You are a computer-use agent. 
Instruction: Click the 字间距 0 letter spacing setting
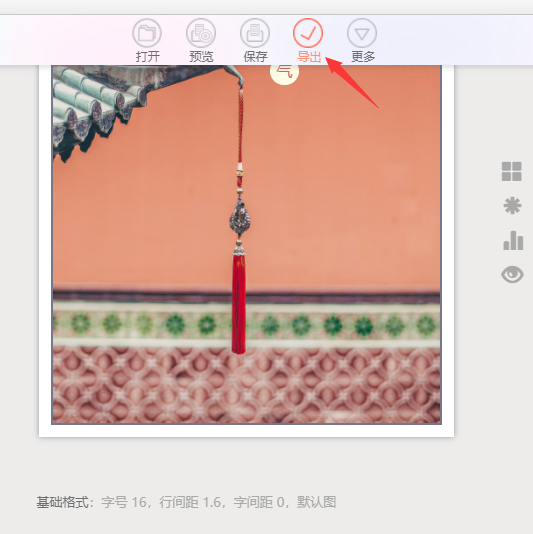(258, 502)
